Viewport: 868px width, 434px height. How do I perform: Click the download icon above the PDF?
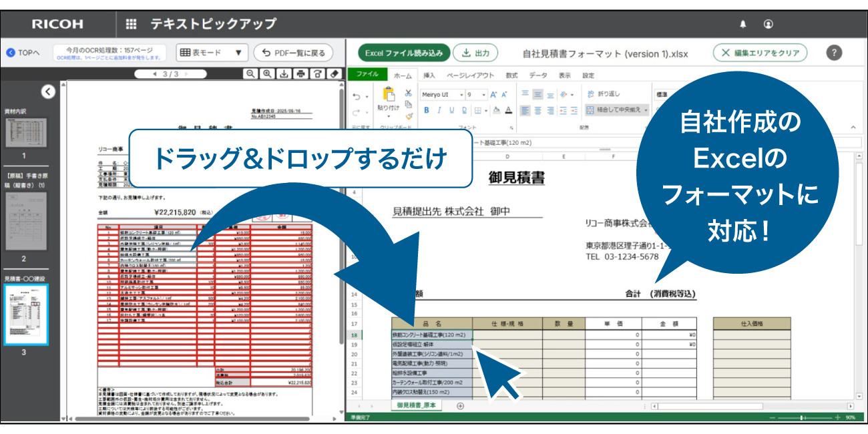[284, 74]
